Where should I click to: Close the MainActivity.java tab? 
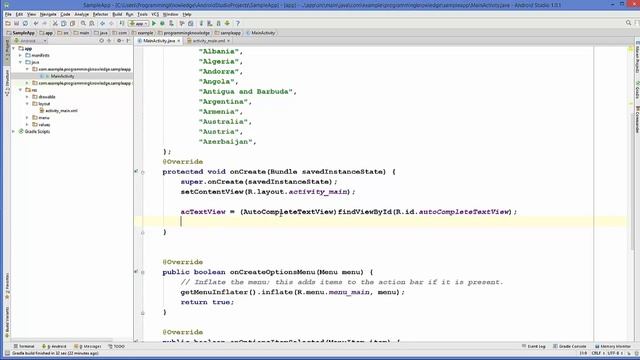click(179, 41)
